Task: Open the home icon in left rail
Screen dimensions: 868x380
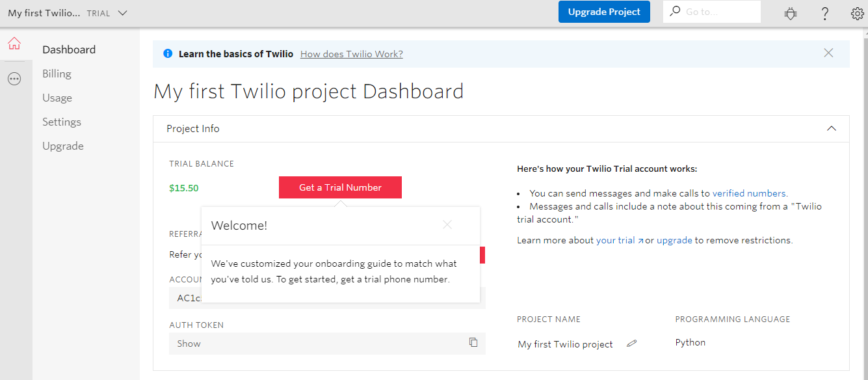Action: [x=14, y=44]
